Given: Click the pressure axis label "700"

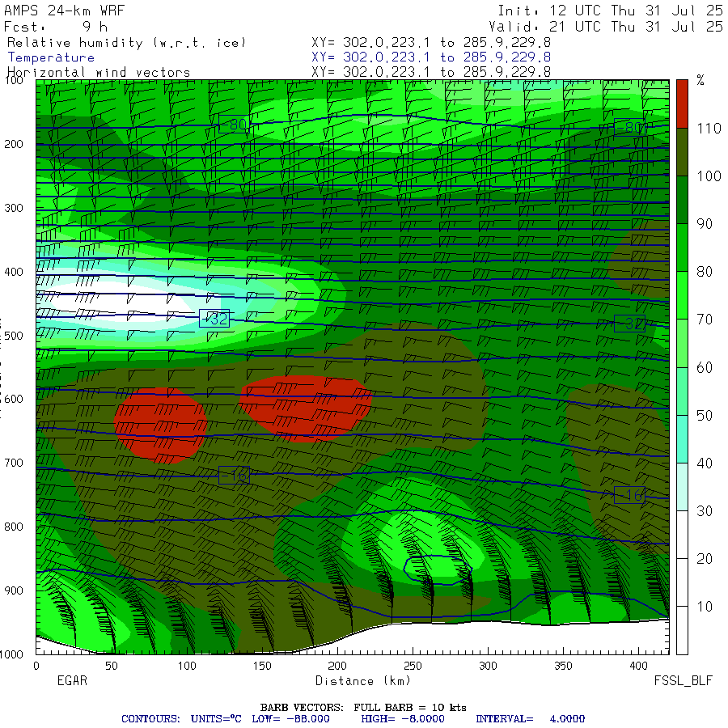Looking at the screenshot, I should point(14,463).
